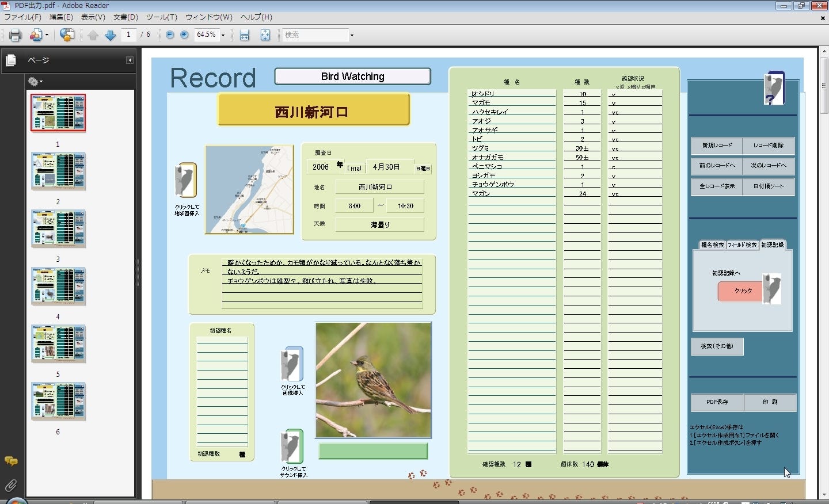829x504 pixels.
Task: Click the 全レコード表示 button
Action: [x=717, y=186]
